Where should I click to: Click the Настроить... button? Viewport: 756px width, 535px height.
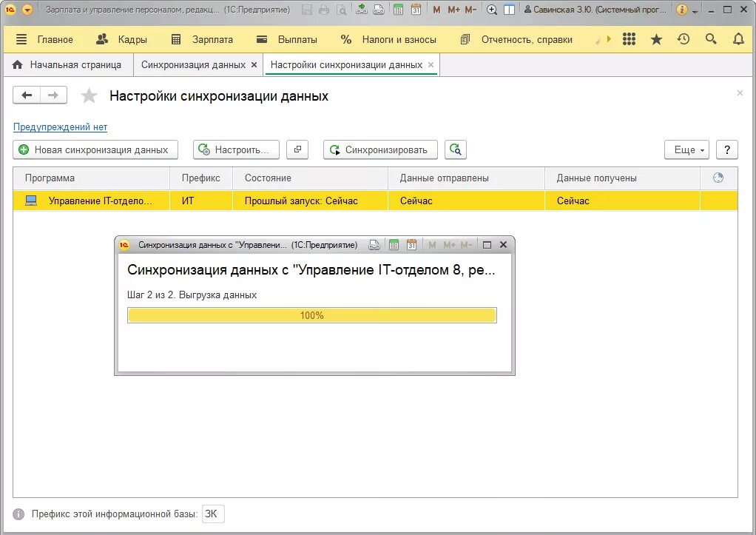236,149
